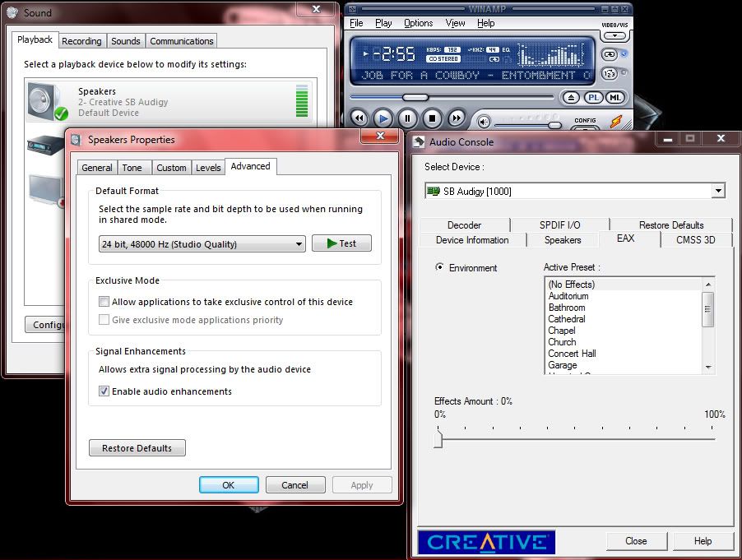Enable exclusive control checkbox
The height and width of the screenshot is (560, 742).
tap(104, 302)
